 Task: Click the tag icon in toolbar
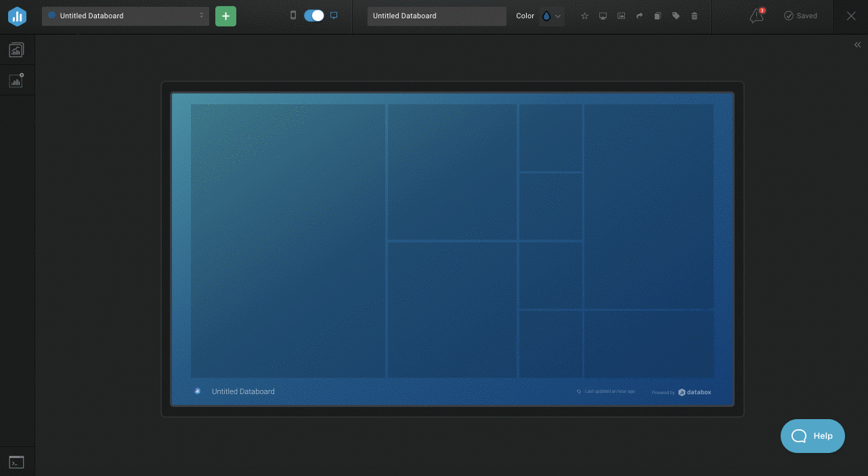[676, 16]
